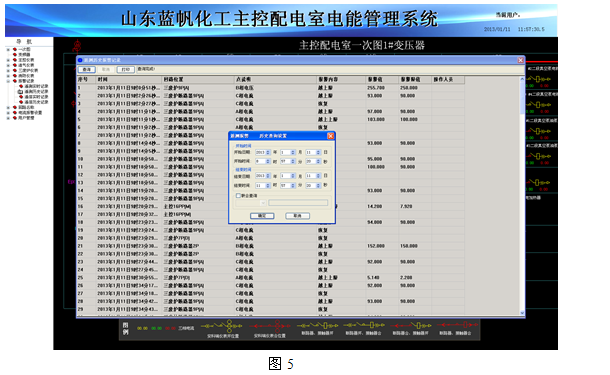
Task: Expand the 一次图 tree node
Action: (8, 49)
